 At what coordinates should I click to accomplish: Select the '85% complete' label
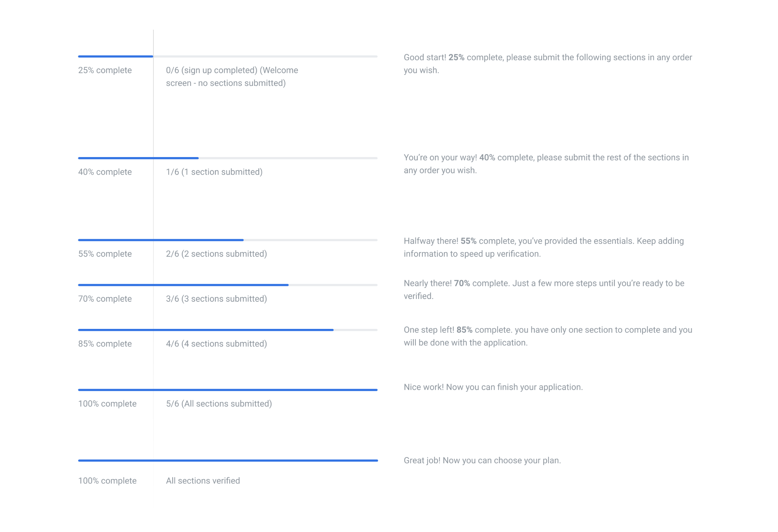coord(105,344)
